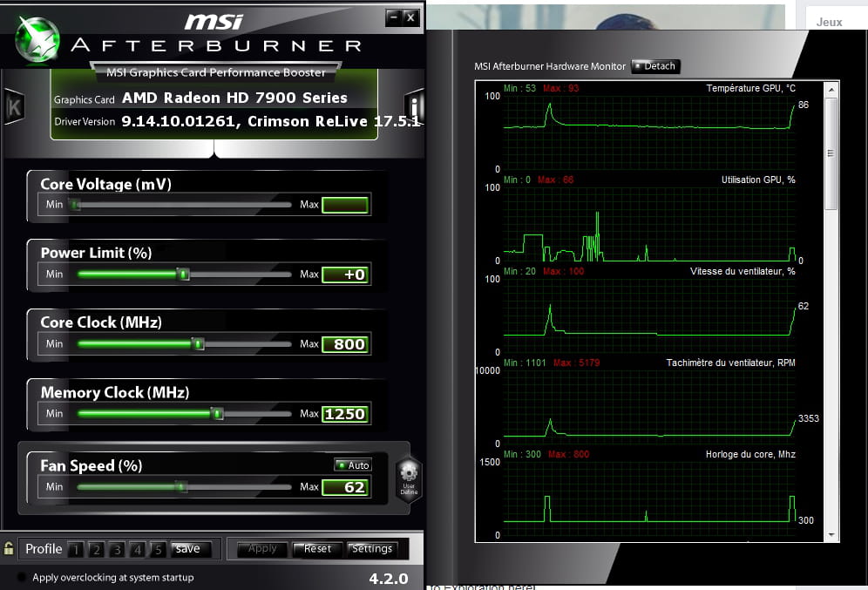Screen dimensions: 868x590
Task: Click the Core Voltage (mV) label
Action: click(x=105, y=184)
